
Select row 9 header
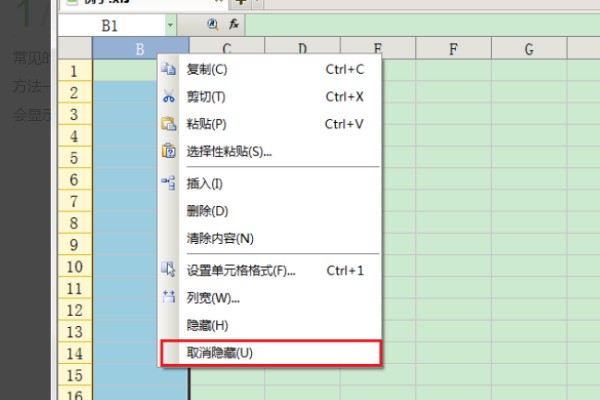pos(75,245)
